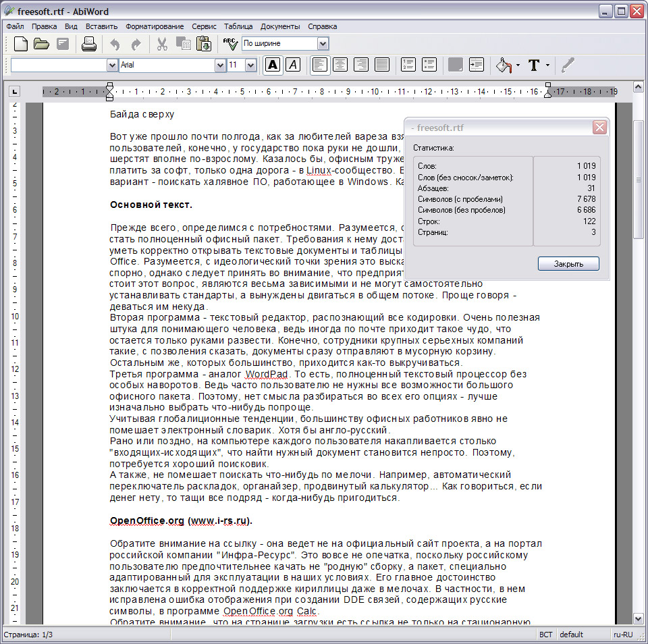Open the font size 11 dropdown arrow

coord(251,65)
